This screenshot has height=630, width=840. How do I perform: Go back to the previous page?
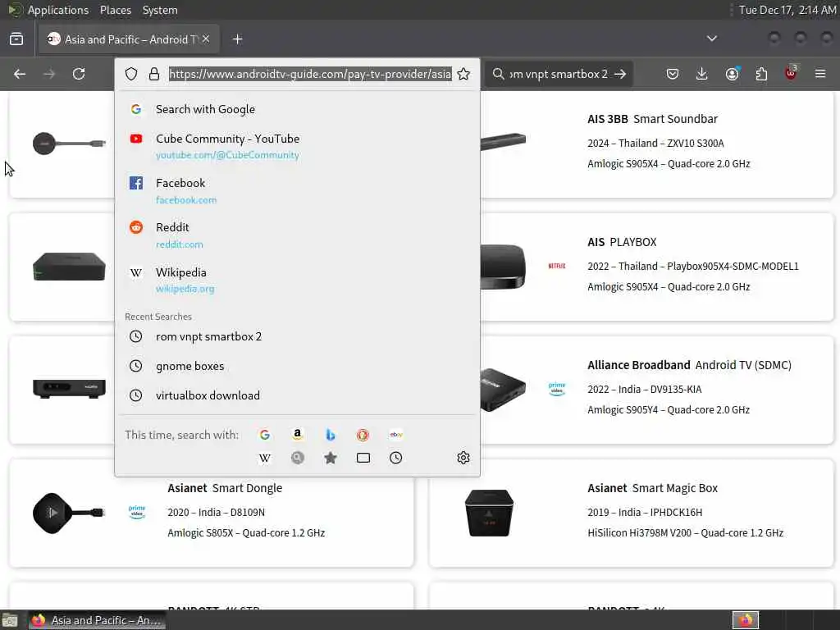(x=20, y=74)
